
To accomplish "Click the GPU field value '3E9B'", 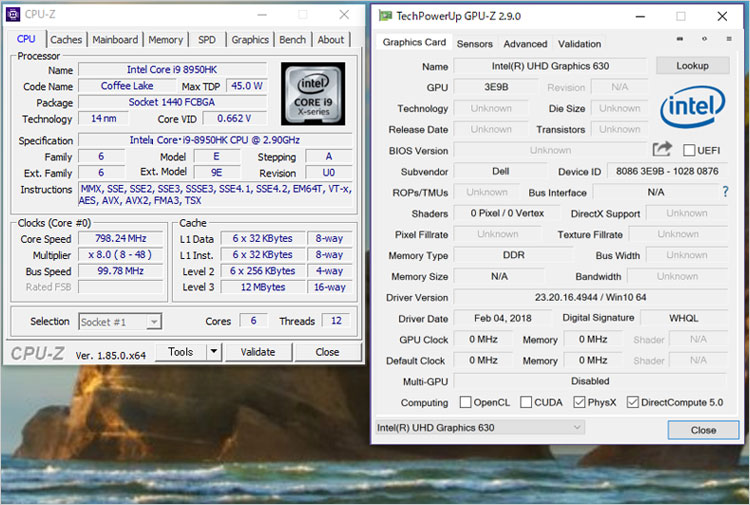I will pyautogui.click(x=496, y=87).
